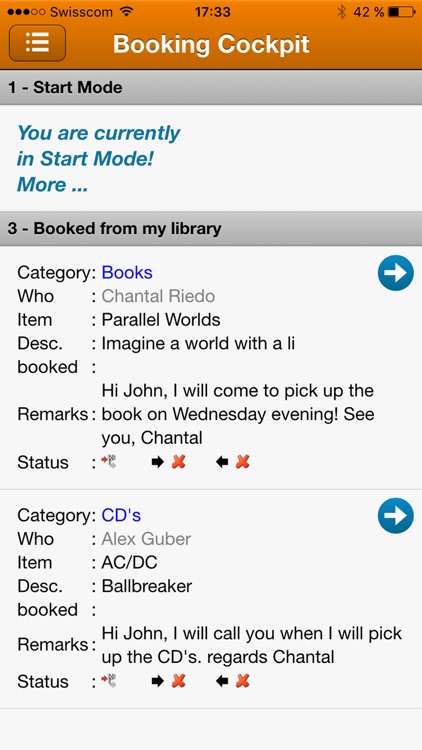Image resolution: width=422 pixels, height=750 pixels.
Task: Tap the Booking Cockpit title
Action: pyautogui.click(x=211, y=44)
